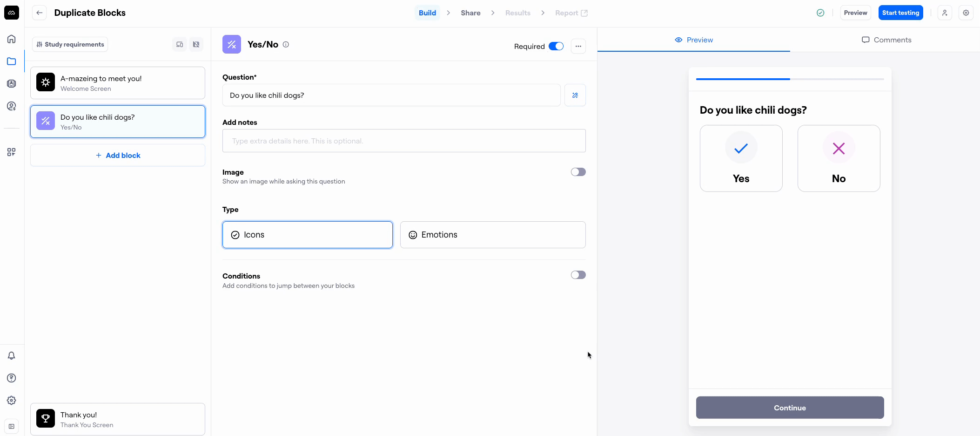Click Add block in the block list
Viewport: 980px width, 436px height.
pyautogui.click(x=118, y=156)
